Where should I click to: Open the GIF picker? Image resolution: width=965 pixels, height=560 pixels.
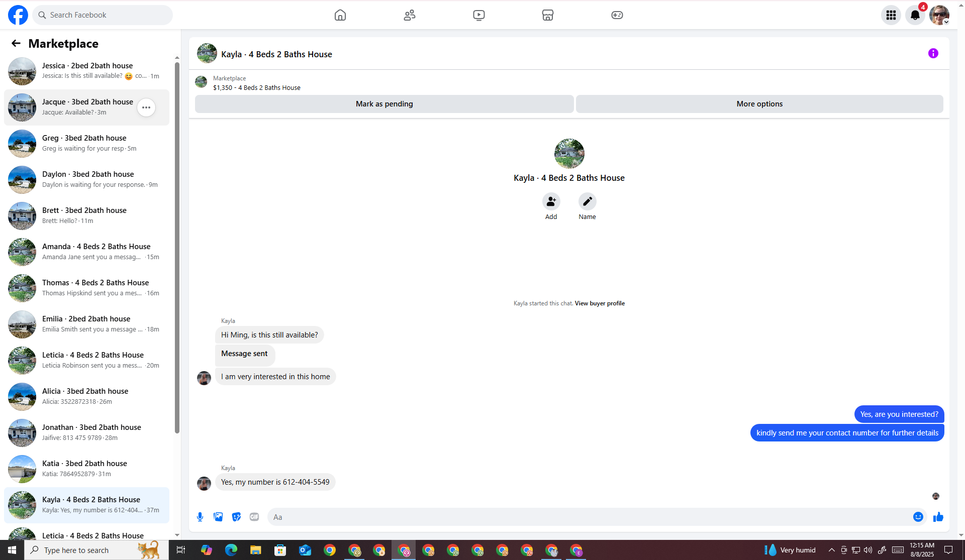coord(254,517)
